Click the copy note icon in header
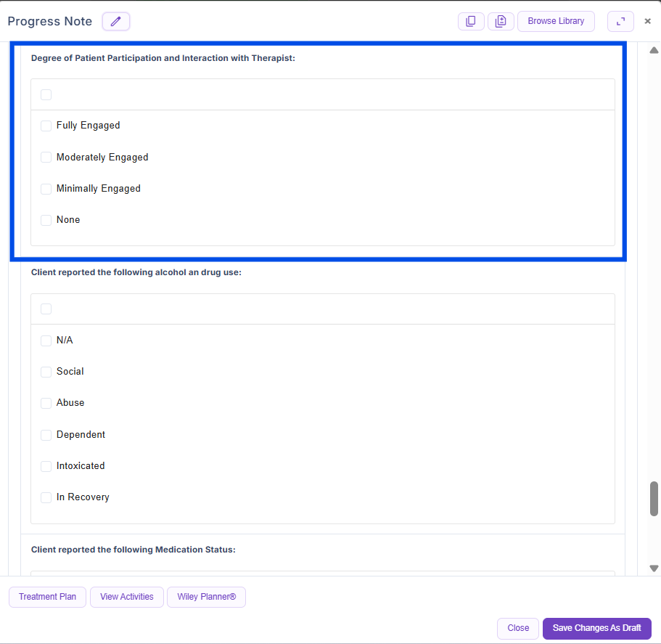 coord(471,22)
